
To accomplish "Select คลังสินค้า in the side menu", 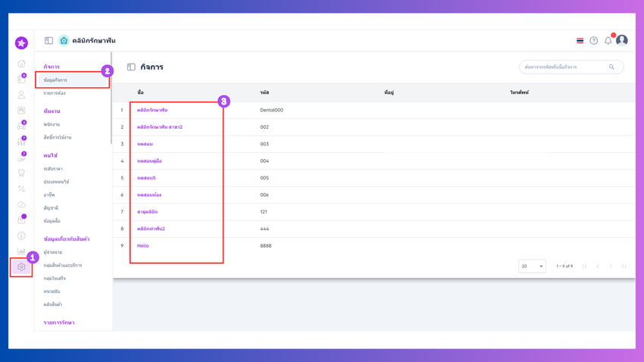I will tap(52, 304).
